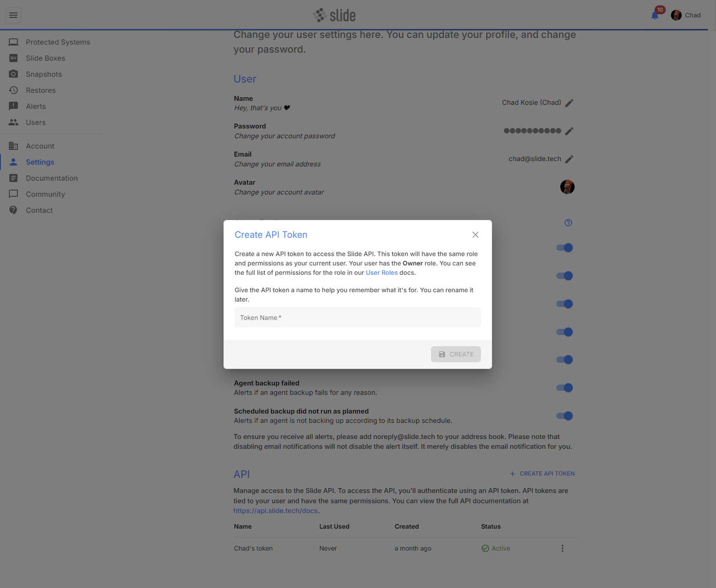Click the Slide logo in header
The height and width of the screenshot is (588, 716).
[334, 15]
